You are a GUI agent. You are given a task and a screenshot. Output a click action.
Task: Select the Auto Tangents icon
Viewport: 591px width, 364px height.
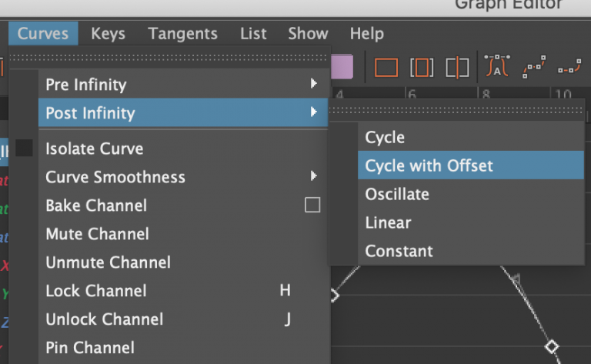pyautogui.click(x=497, y=68)
